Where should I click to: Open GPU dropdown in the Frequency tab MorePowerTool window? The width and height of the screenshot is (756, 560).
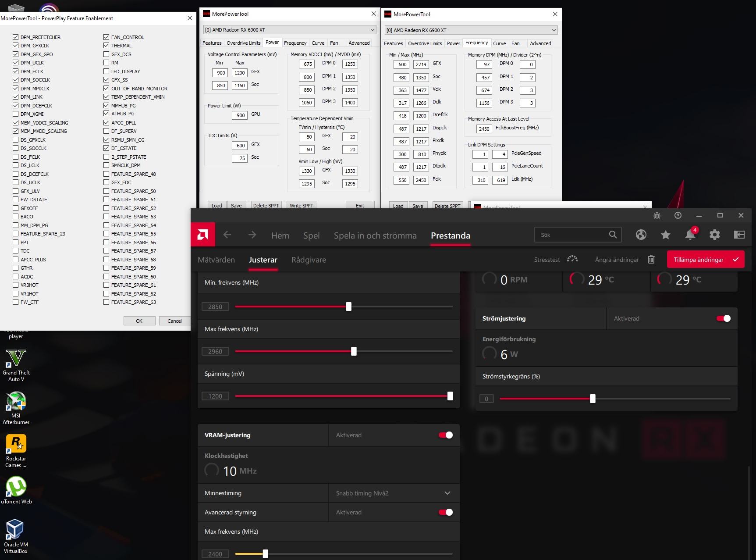[471, 30]
